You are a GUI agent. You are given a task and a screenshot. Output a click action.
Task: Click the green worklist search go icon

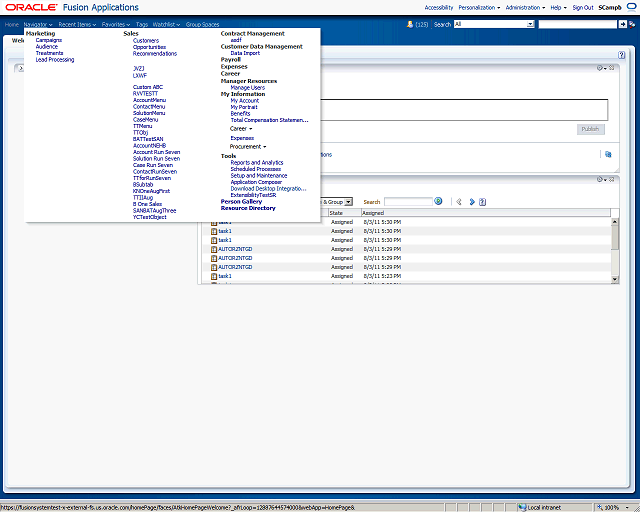(438, 201)
